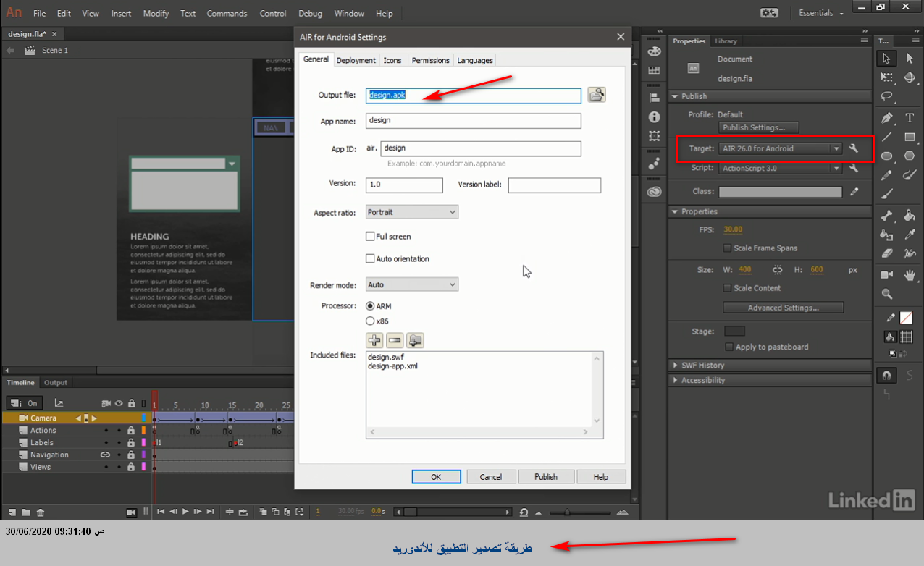Viewport: 924px width, 566px height.
Task: Select the x86 processor option
Action: (371, 321)
